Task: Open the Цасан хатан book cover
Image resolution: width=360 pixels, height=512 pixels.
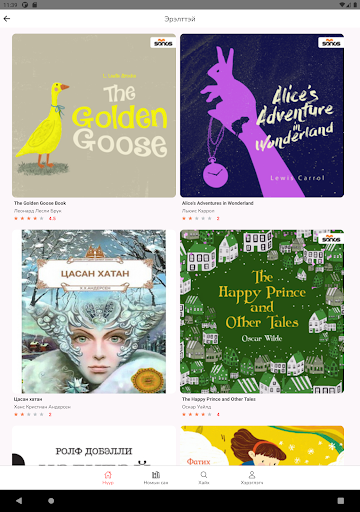Action: (x=94, y=312)
